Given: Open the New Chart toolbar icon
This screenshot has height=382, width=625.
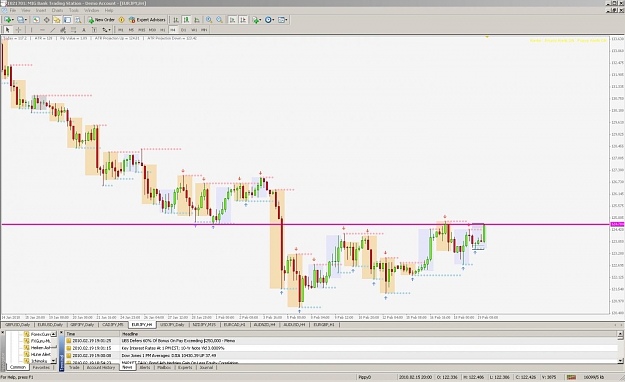Looking at the screenshot, I should [x=9, y=20].
